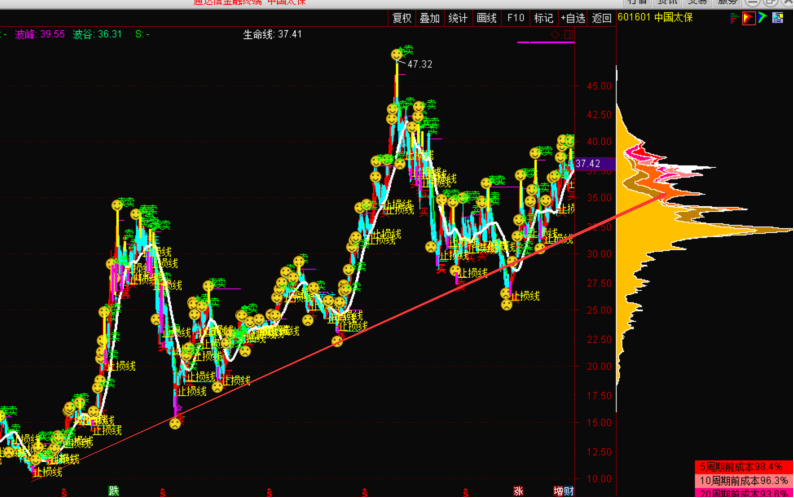Image resolution: width=794 pixels, height=498 pixels.
Task: Click the green arrow icon near stock name
Action: (x=764, y=17)
